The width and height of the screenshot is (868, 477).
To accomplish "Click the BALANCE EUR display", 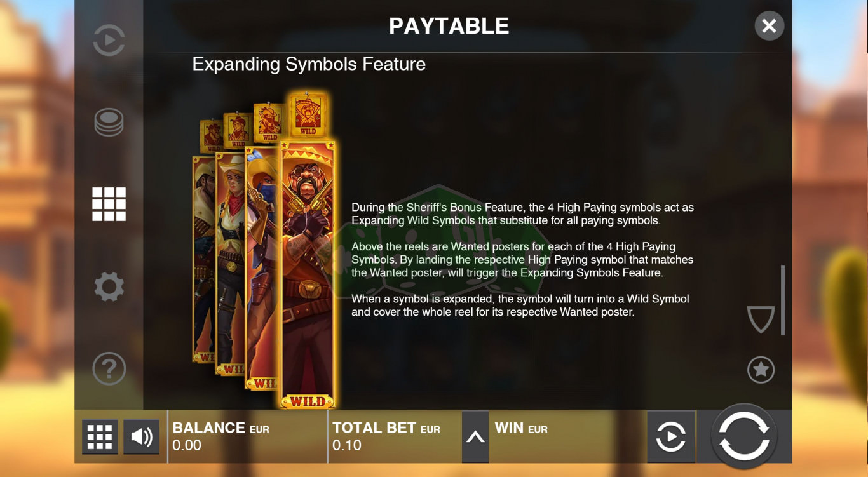I will point(221,428).
